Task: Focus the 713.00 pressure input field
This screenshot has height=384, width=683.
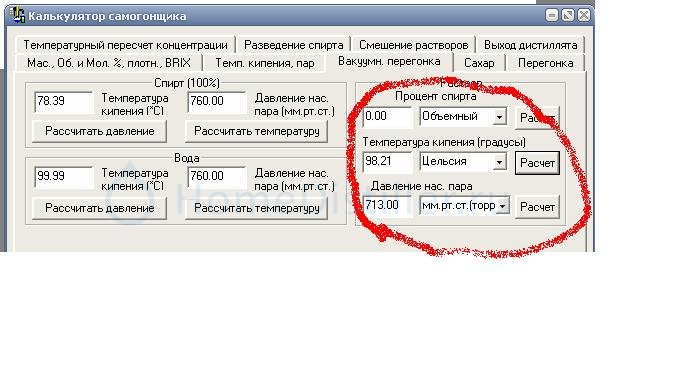Action: click(387, 205)
